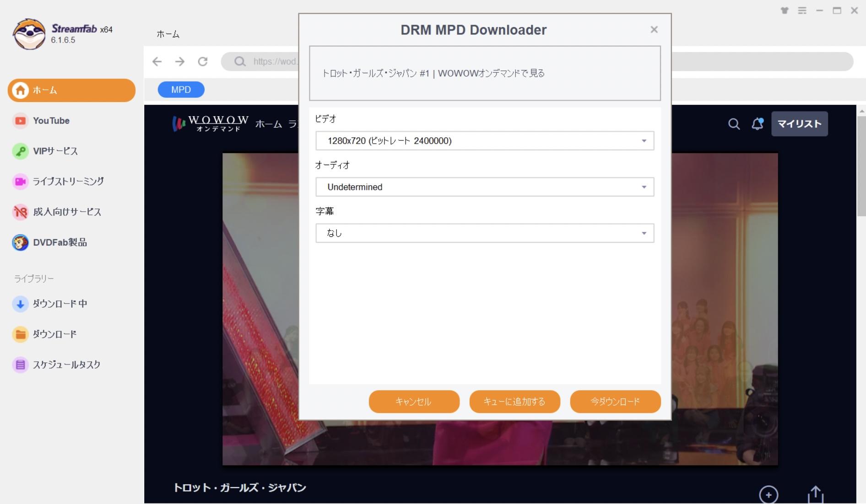Click the DVDFab products icon

coord(20,242)
